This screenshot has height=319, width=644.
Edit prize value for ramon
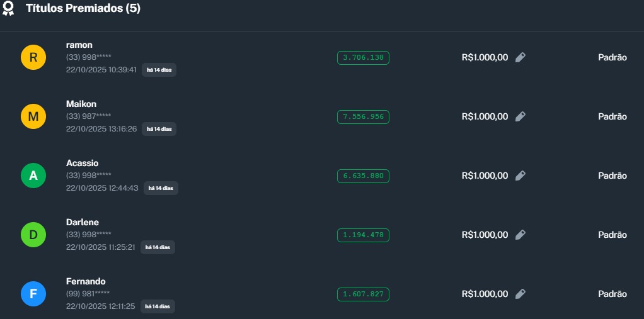pos(520,57)
